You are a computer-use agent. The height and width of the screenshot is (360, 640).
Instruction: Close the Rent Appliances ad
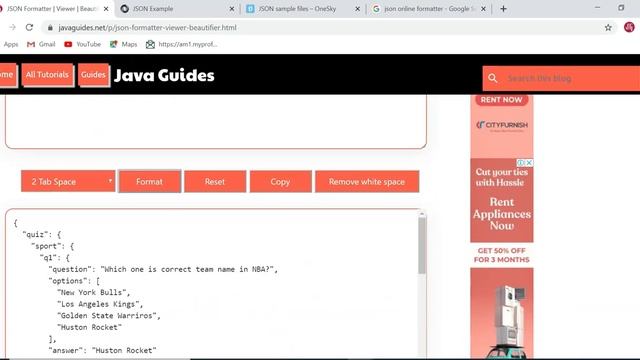(x=529, y=162)
